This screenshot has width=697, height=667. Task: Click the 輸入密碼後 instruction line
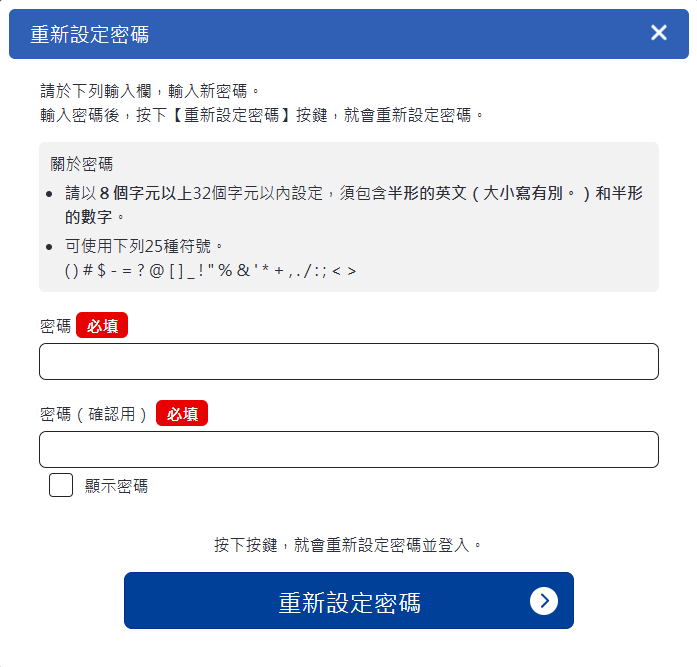coord(262,114)
